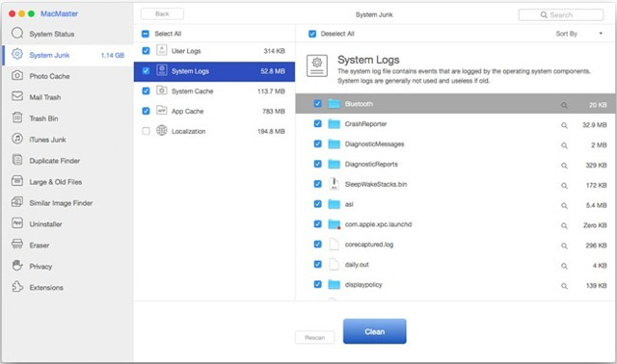
Task: Uncheck the Bluetooth folder checkbox
Action: [x=317, y=103]
